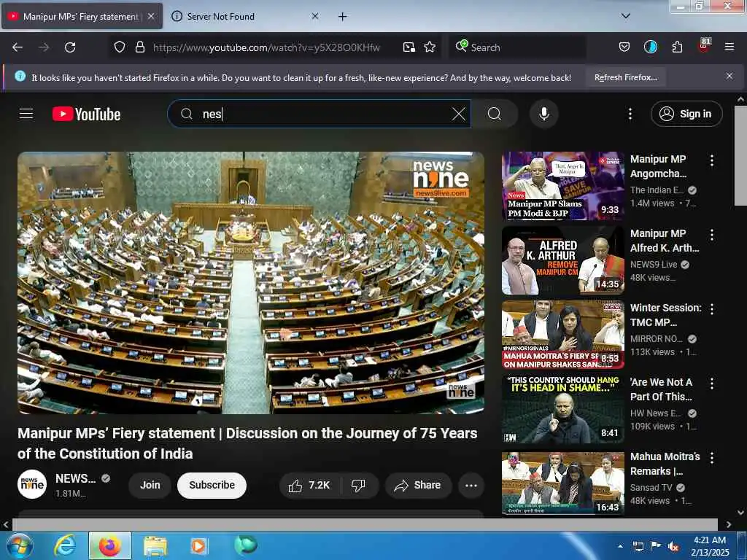The height and width of the screenshot is (560, 747).
Task: Open the Extensions puzzle menu
Action: 677,47
